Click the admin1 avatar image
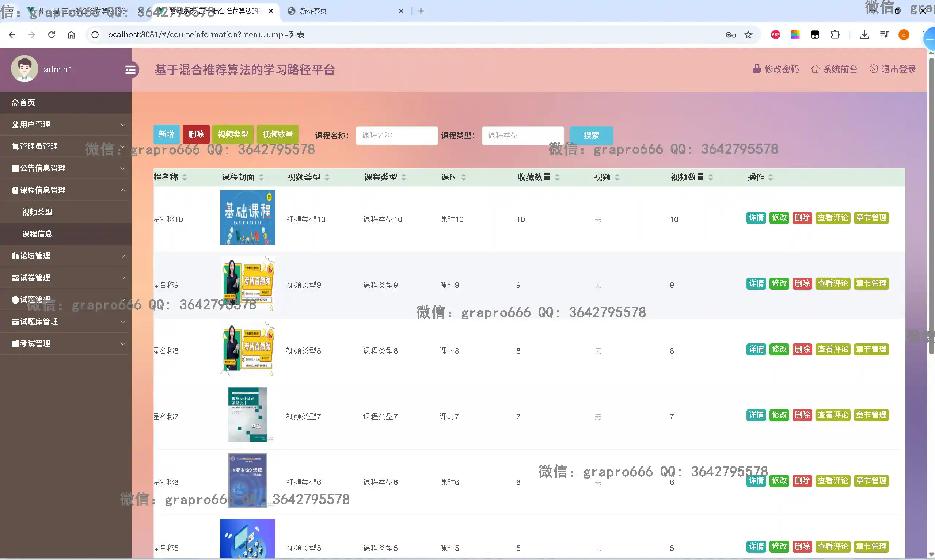This screenshot has height=560, width=935. (x=24, y=69)
